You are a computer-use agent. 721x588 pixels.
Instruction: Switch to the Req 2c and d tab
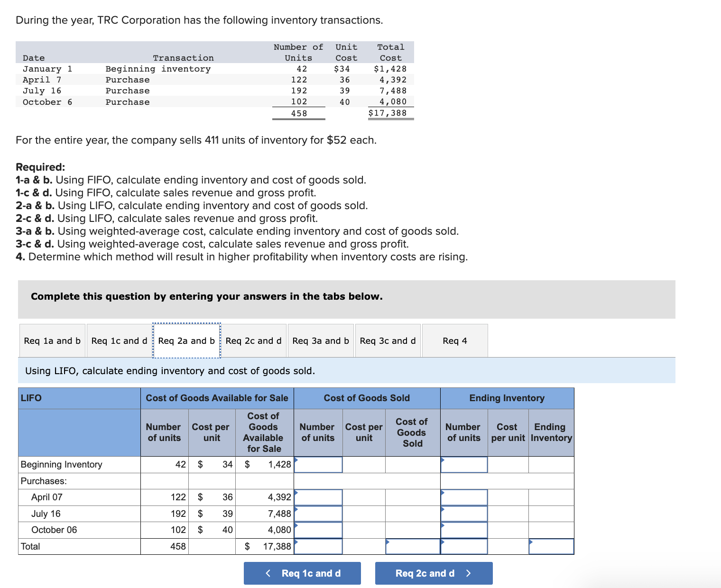pyautogui.click(x=253, y=340)
